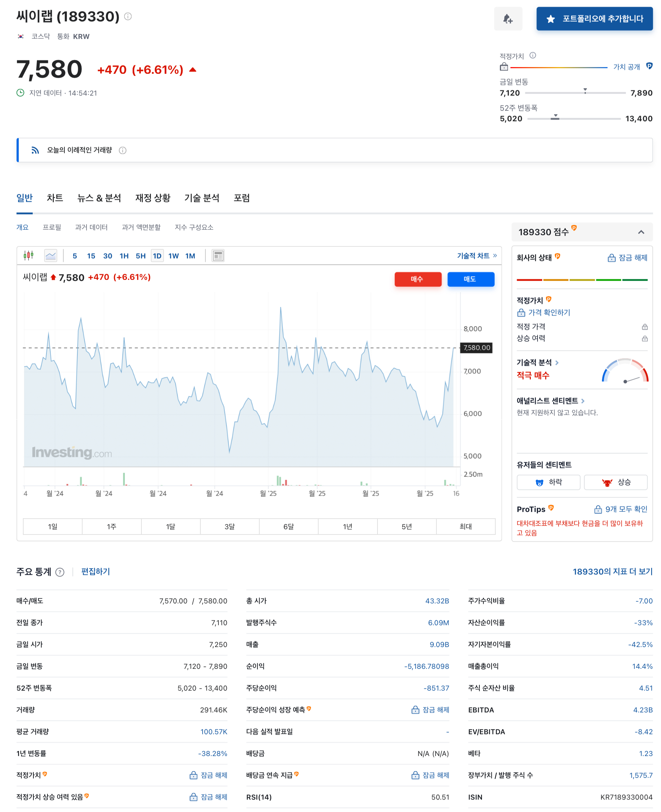Vote 상승 bull sentiment
Image resolution: width=661 pixels, height=812 pixels.
pyautogui.click(x=616, y=482)
